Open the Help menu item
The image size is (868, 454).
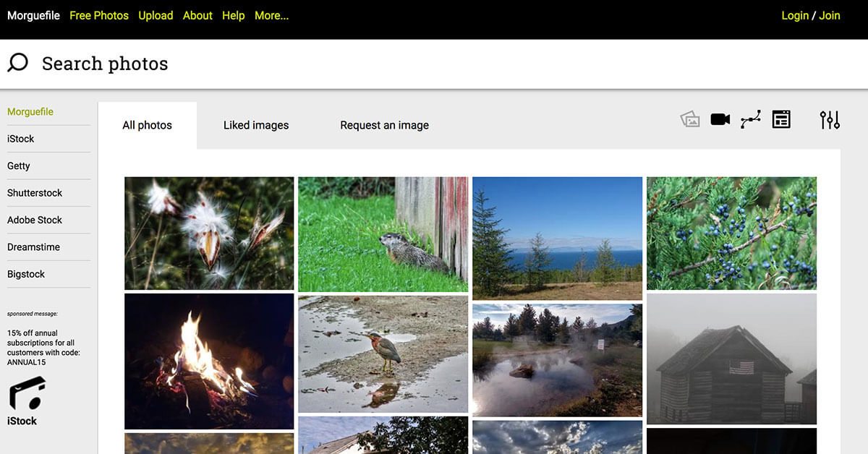(x=233, y=15)
